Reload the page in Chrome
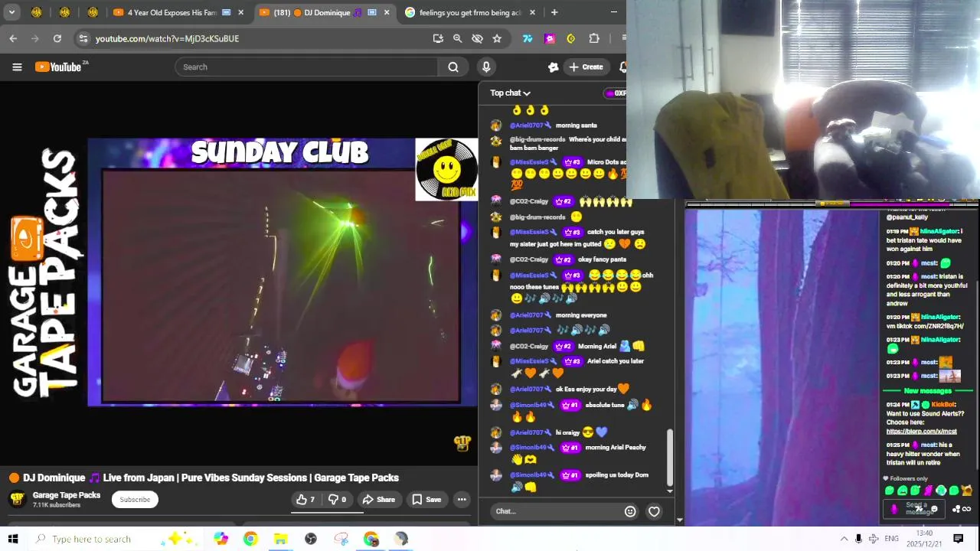The image size is (980, 551). [x=57, y=38]
